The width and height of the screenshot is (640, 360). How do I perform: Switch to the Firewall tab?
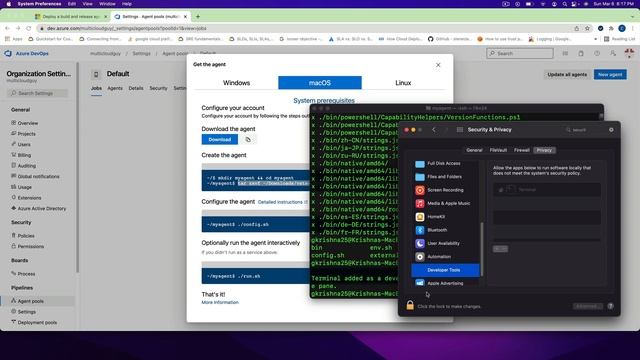(x=522, y=150)
